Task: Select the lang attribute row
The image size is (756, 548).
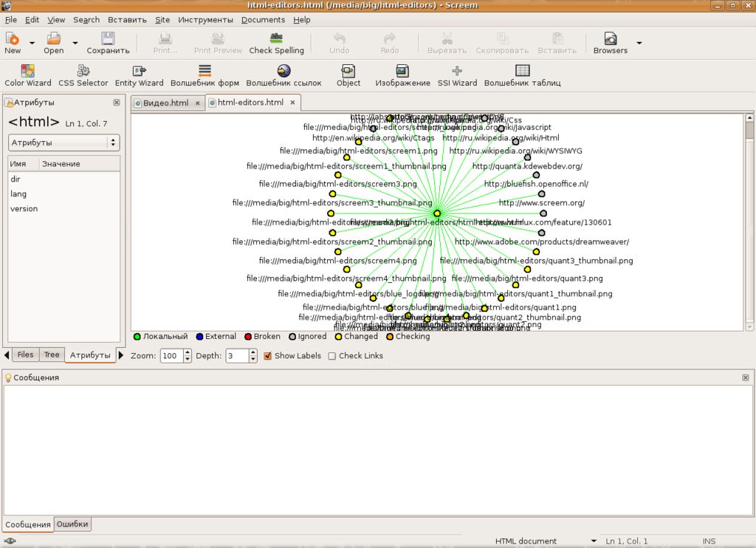Action: tap(63, 194)
